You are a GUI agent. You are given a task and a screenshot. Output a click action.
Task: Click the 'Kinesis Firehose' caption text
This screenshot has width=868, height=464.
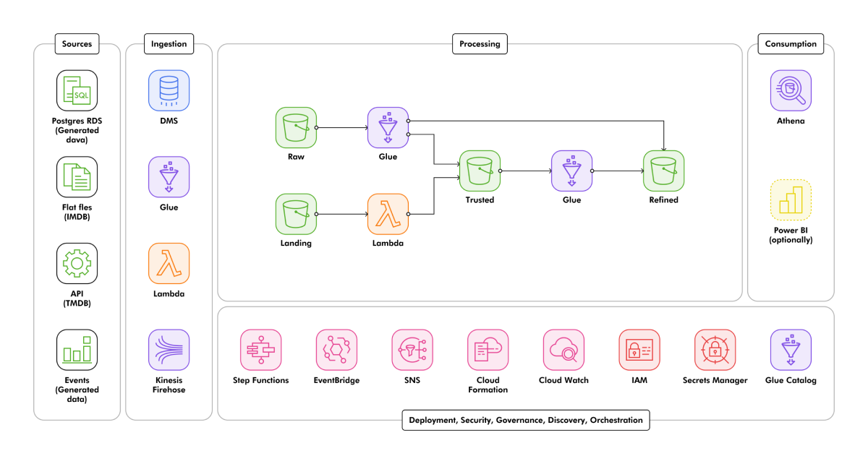tap(169, 385)
